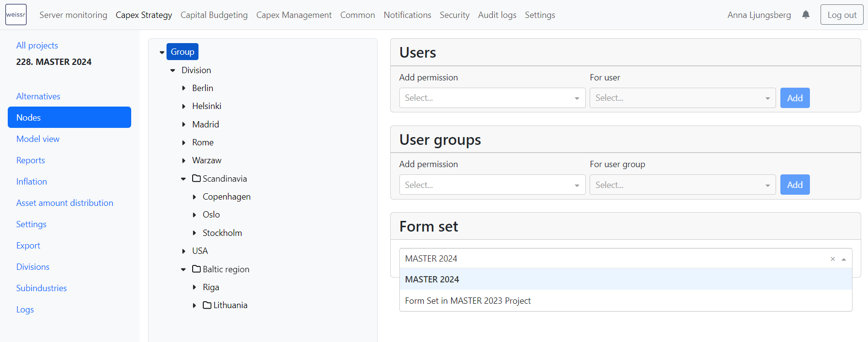Open Notifications in top nav

point(408,15)
